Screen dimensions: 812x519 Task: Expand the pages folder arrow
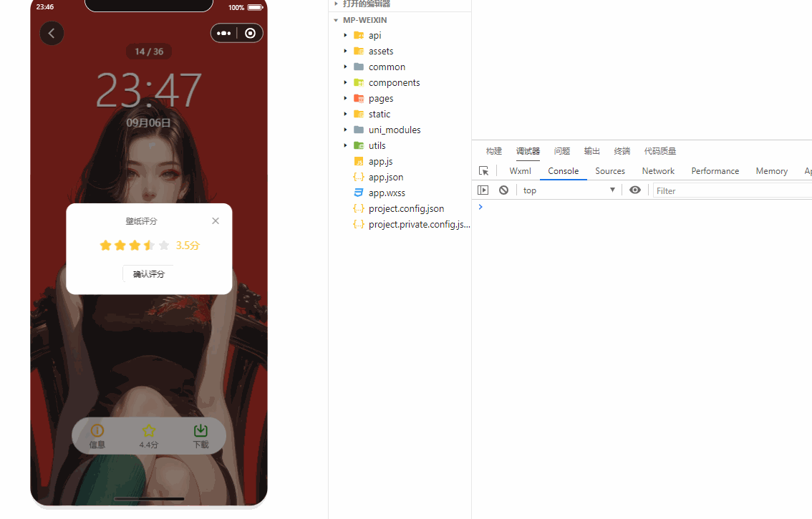pyautogui.click(x=345, y=98)
